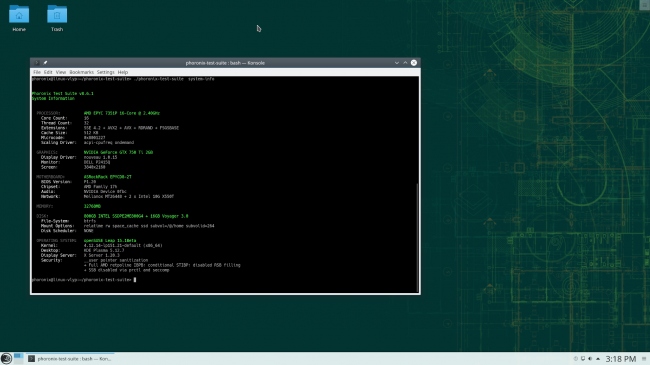Toggle the pin on all desktops title bar icon
The width and height of the screenshot is (650, 365).
pos(45,63)
